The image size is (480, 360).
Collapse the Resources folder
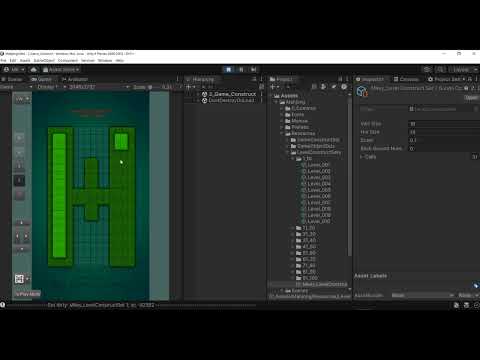[x=282, y=134]
